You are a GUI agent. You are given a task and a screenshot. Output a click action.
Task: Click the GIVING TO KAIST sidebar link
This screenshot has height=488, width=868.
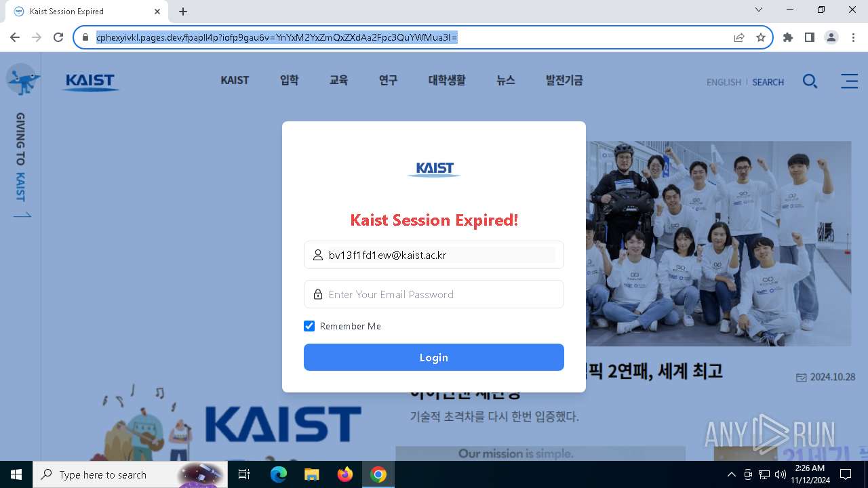click(21, 165)
